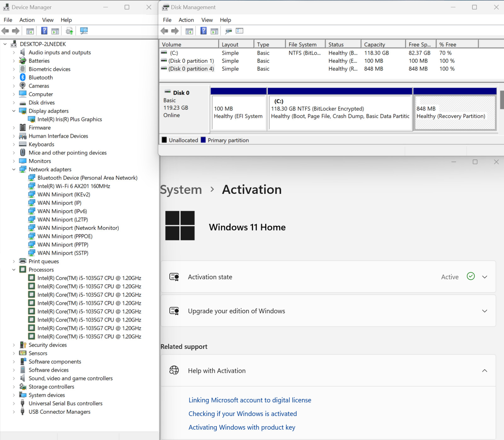Select WAN Miniport (PPPOE) adapter

65,236
